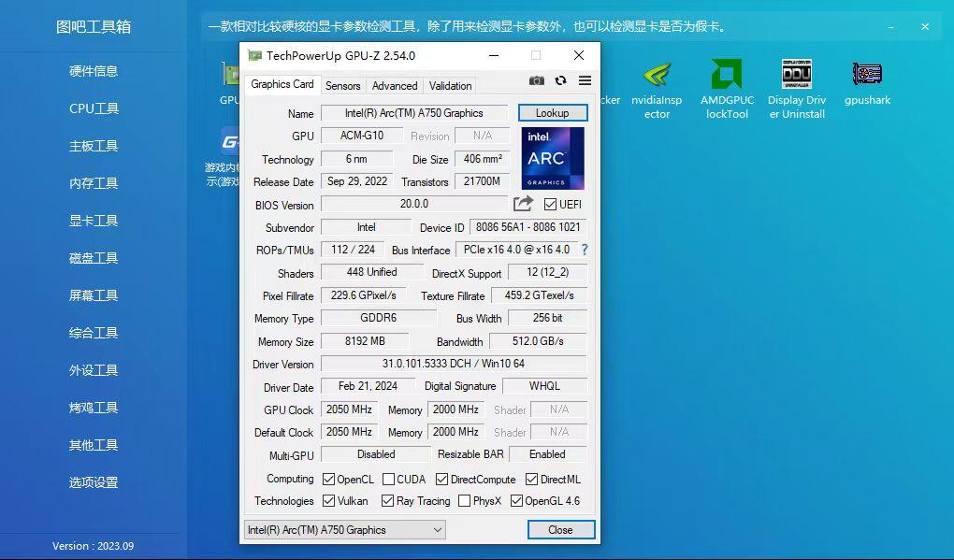Click the bus interface question mark
The image size is (954, 560).
pyautogui.click(x=585, y=250)
